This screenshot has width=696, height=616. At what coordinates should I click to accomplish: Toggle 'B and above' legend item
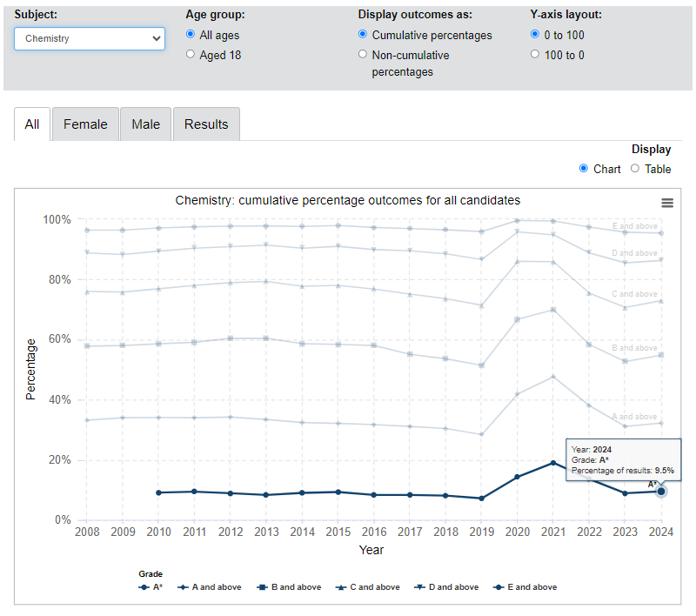[289, 587]
